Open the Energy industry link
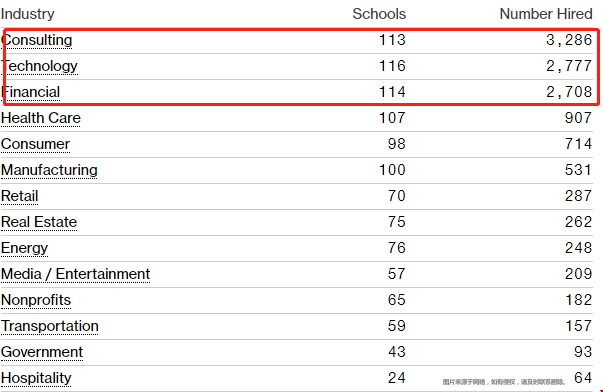The image size is (603, 392). [x=25, y=248]
